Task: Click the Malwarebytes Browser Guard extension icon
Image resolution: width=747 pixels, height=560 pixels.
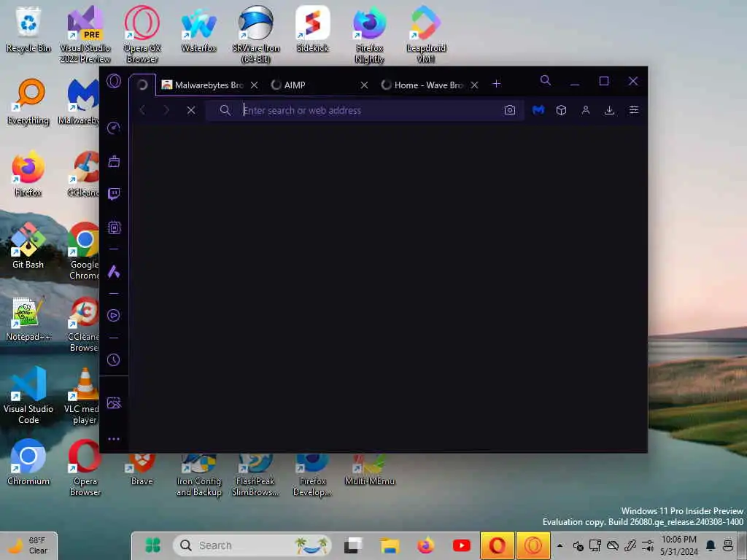Action: 538,110
